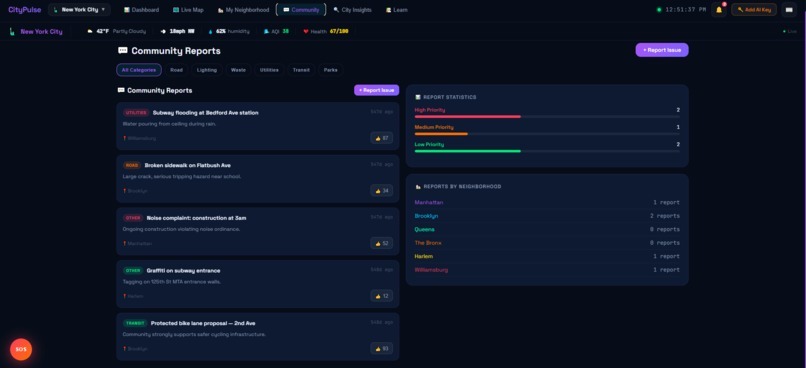Select Manhattan in Reports by Neighborhood
806x368 pixels.
(547, 203)
